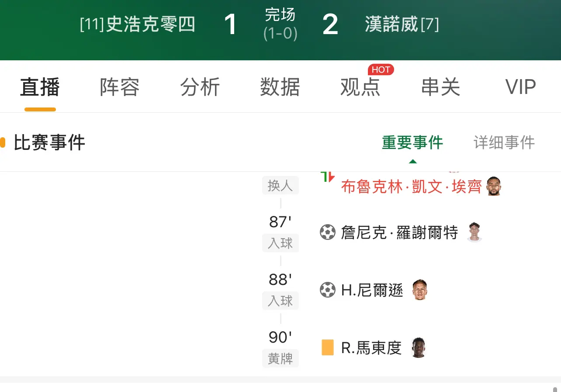Image resolution: width=561 pixels, height=392 pixels.
Task: Click home team name 史浩克零四
Action: point(151,24)
